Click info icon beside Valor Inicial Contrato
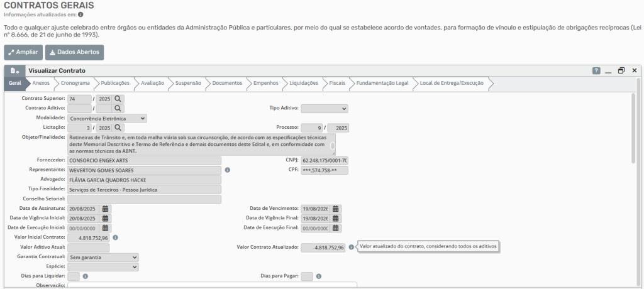This screenshot has width=644, height=289. tap(116, 237)
